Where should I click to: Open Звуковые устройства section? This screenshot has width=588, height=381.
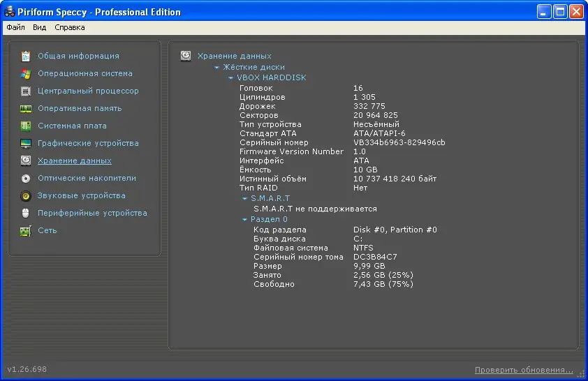click(x=81, y=195)
